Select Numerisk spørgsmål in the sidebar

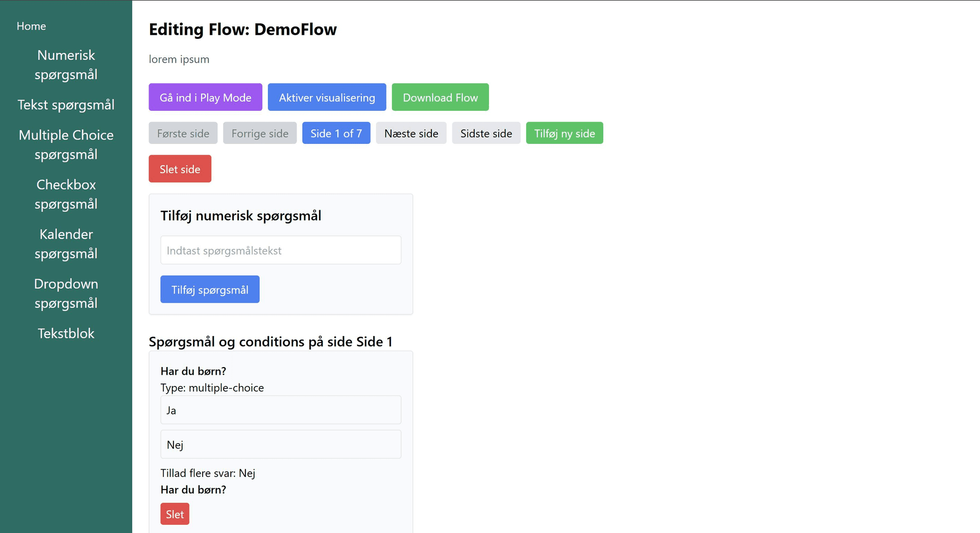click(x=66, y=65)
